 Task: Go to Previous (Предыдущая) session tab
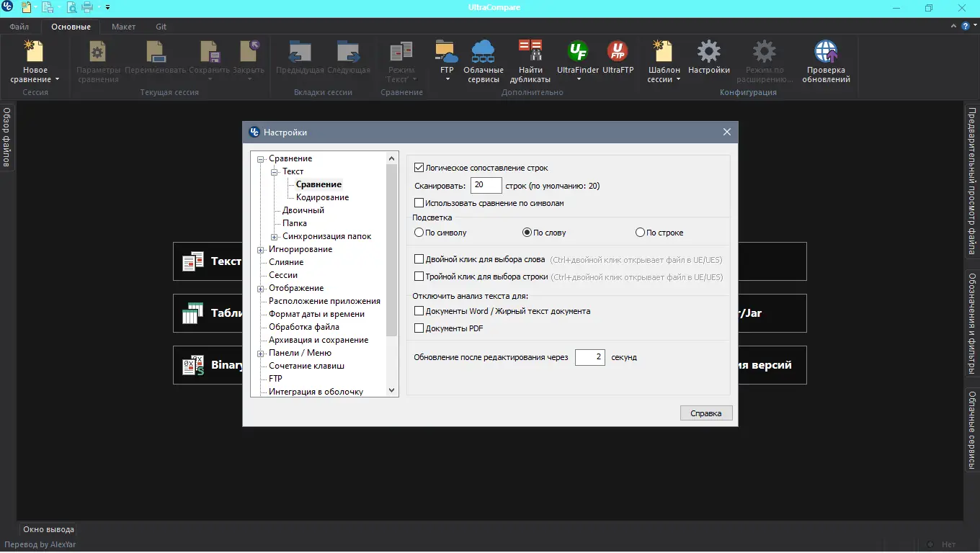pyautogui.click(x=300, y=52)
